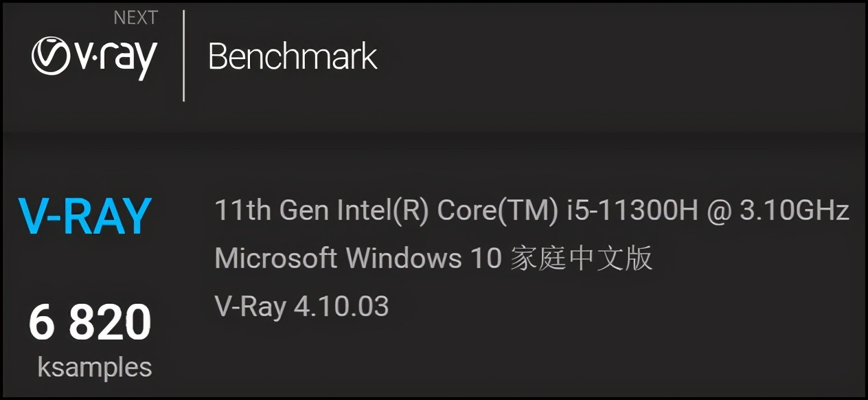This screenshot has height=400, width=868.
Task: Click the "ksamples" unit label
Action: point(94,367)
